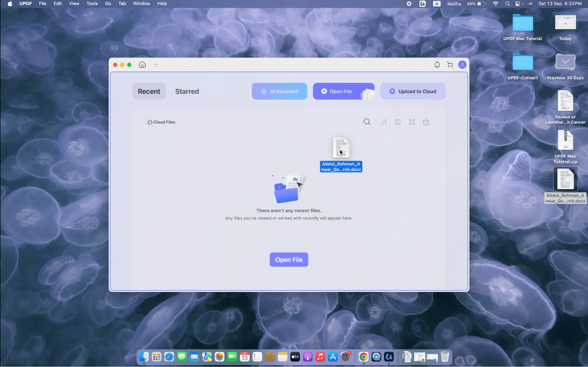
Task: Select the UPDF Mac Tutorial desktop folder
Action: click(x=522, y=27)
